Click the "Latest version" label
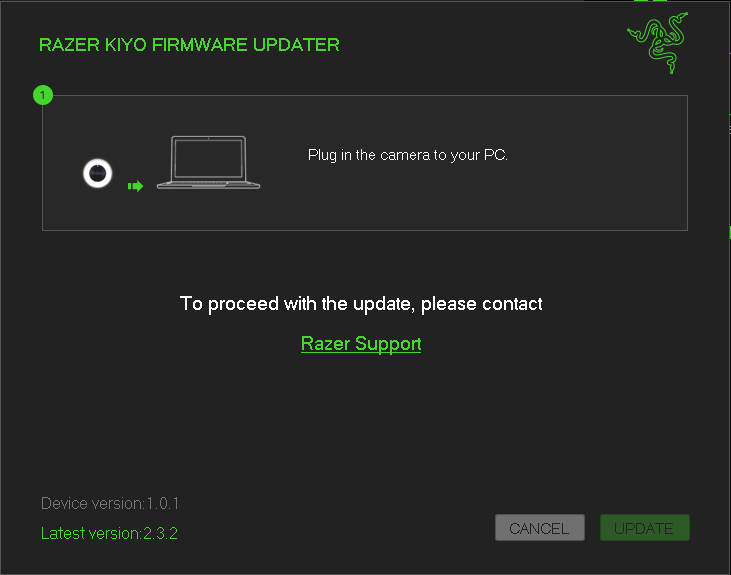This screenshot has height=575, width=731. click(x=91, y=533)
